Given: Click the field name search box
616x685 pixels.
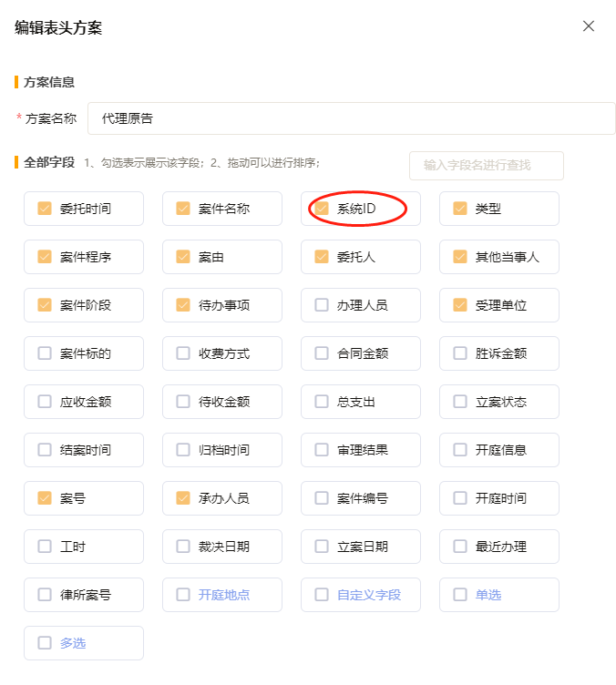Looking at the screenshot, I should 486,166.
